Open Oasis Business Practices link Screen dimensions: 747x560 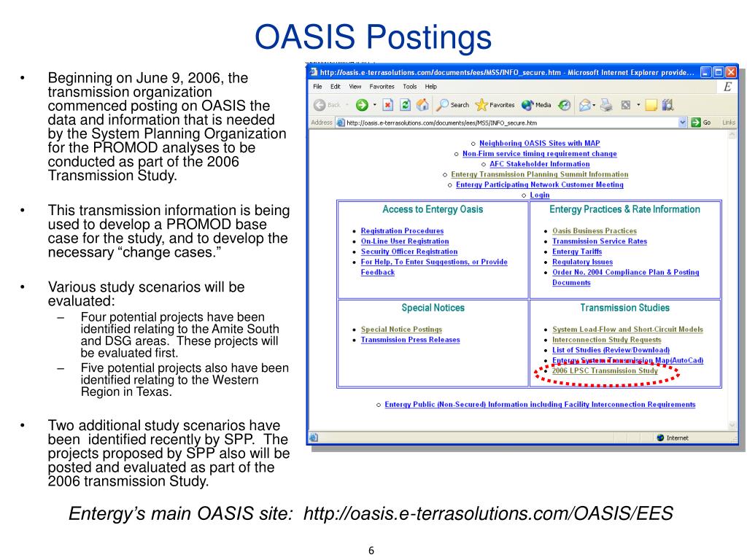pyautogui.click(x=594, y=230)
